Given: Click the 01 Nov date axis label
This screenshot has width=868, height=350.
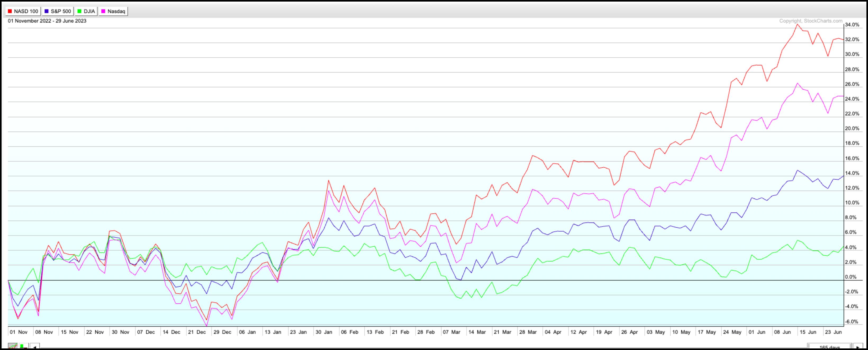Looking at the screenshot, I should click(x=18, y=332).
